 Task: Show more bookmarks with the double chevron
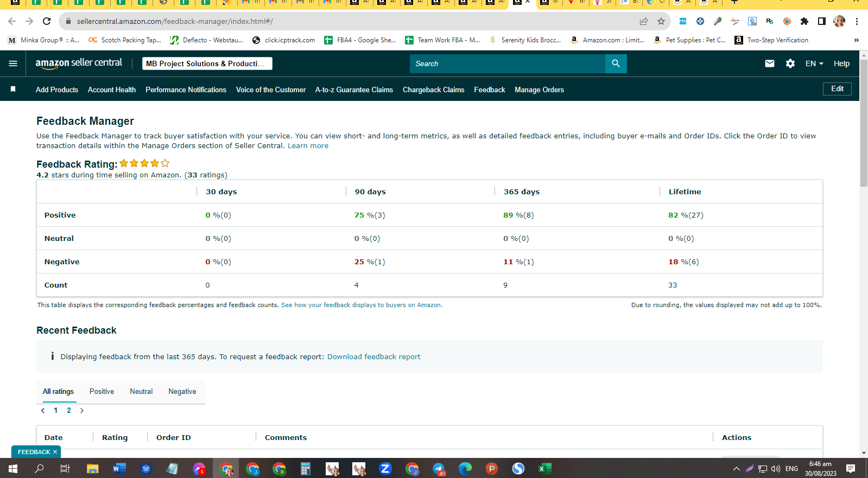(857, 40)
